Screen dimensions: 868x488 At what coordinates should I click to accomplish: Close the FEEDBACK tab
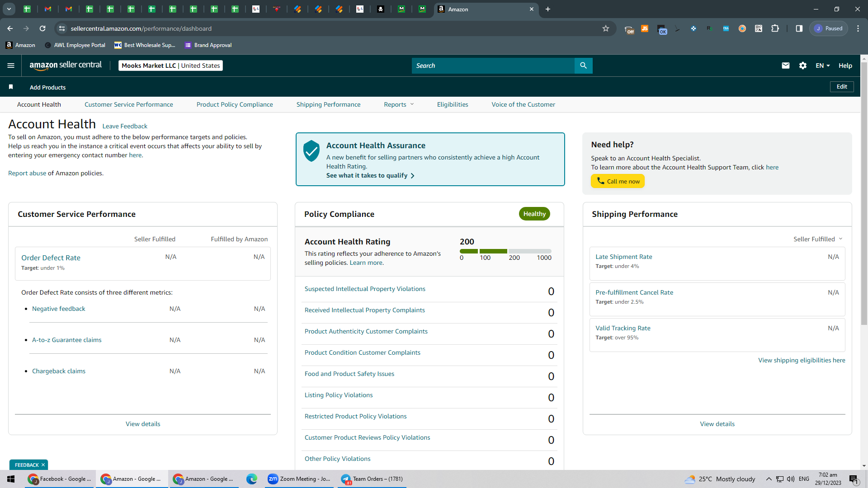point(43,465)
